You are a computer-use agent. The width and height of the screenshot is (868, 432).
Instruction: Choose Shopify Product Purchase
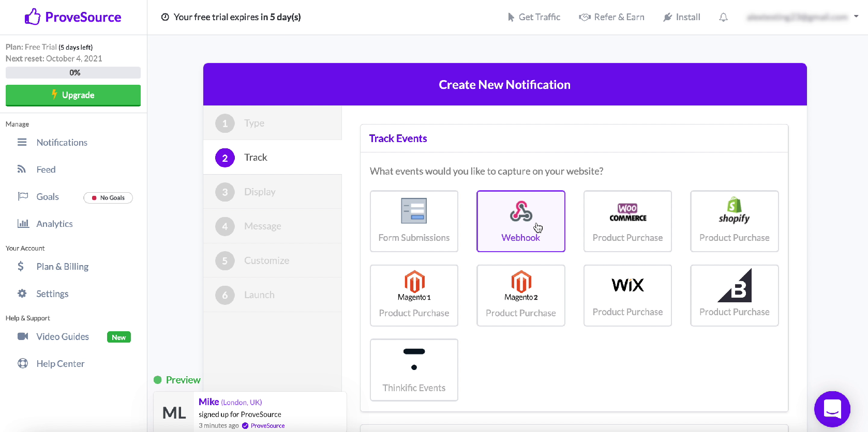tap(735, 221)
